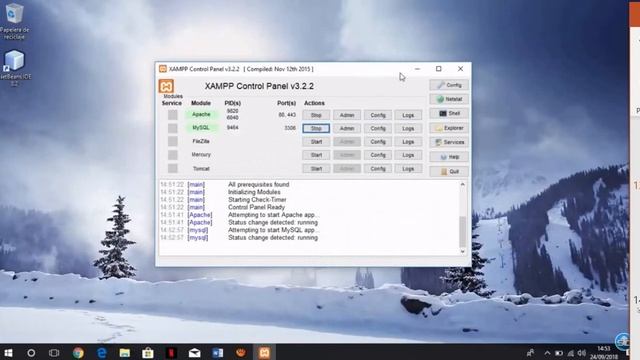The width and height of the screenshot is (640, 360).
Task: Stop the Apache module
Action: (x=316, y=115)
